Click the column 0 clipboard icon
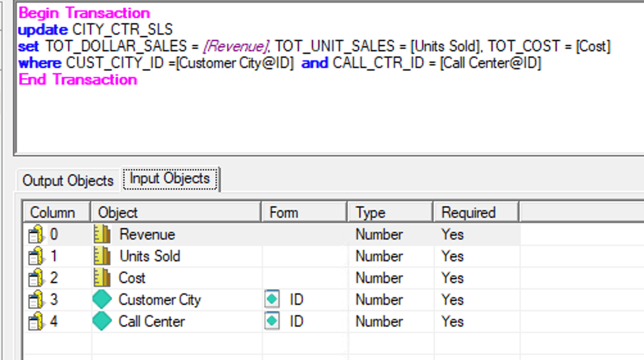644x360 pixels. [36, 234]
